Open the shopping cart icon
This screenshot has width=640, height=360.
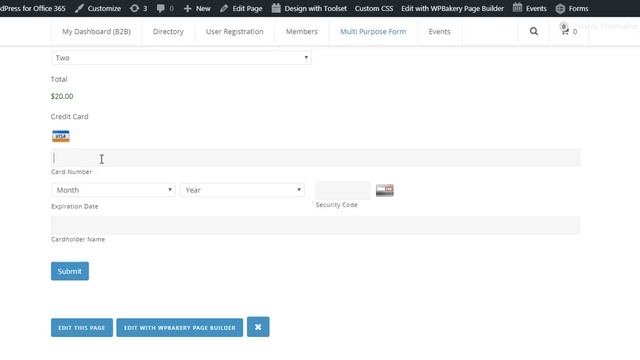tap(565, 31)
